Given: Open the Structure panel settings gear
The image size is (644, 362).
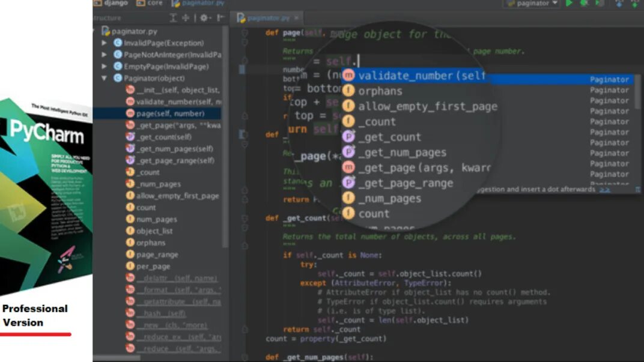Looking at the screenshot, I should 204,17.
